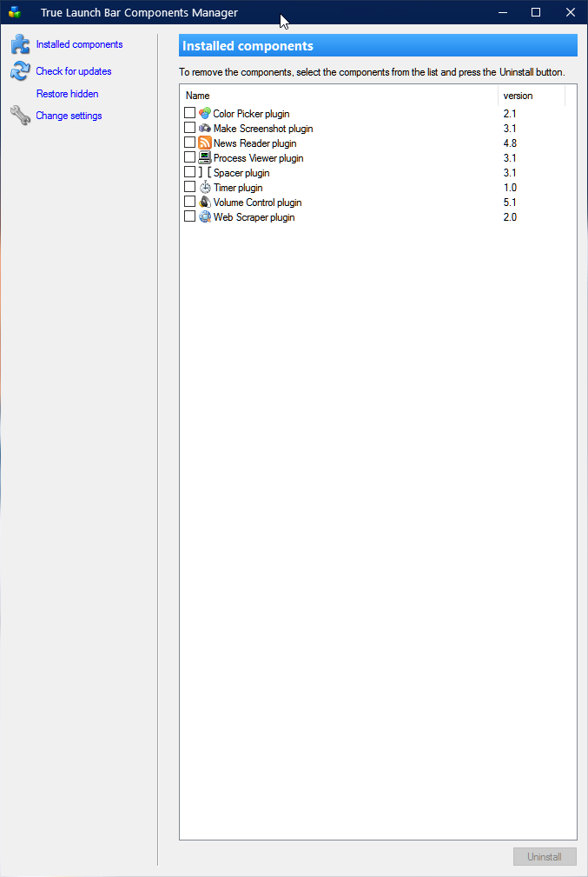Screen dimensions: 588x877
Task: Open the Restore hidden link
Action: (68, 94)
